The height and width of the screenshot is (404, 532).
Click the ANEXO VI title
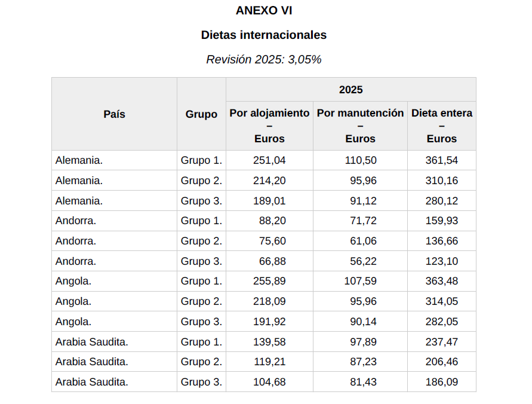(264, 10)
